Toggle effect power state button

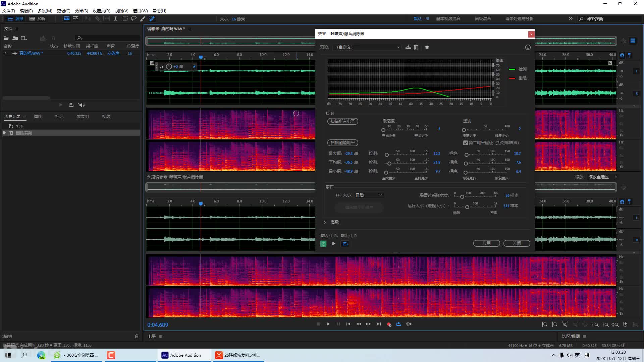[x=323, y=244]
